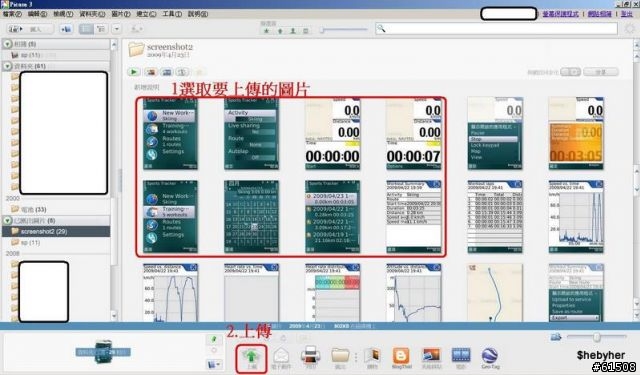Click the 新增說明 add description text
640x375 pixels.
147,87
